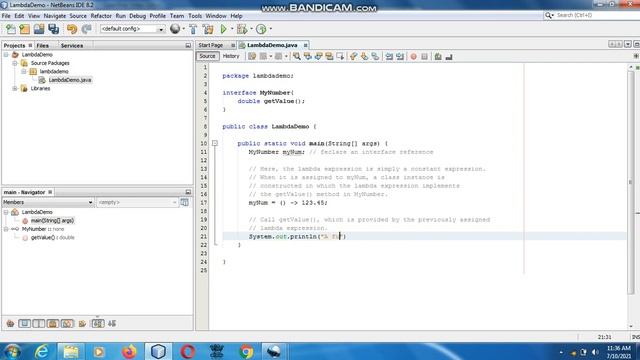Toggle Show Fields filter in Navigator
This screenshot has width=640, height=360.
(x=24, y=324)
